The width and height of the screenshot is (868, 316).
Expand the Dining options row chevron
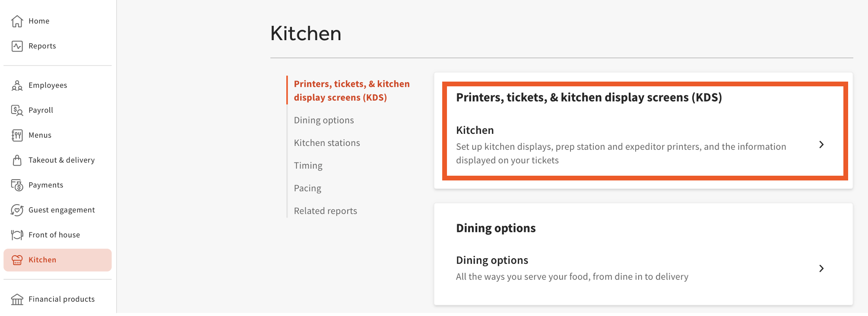pos(821,269)
